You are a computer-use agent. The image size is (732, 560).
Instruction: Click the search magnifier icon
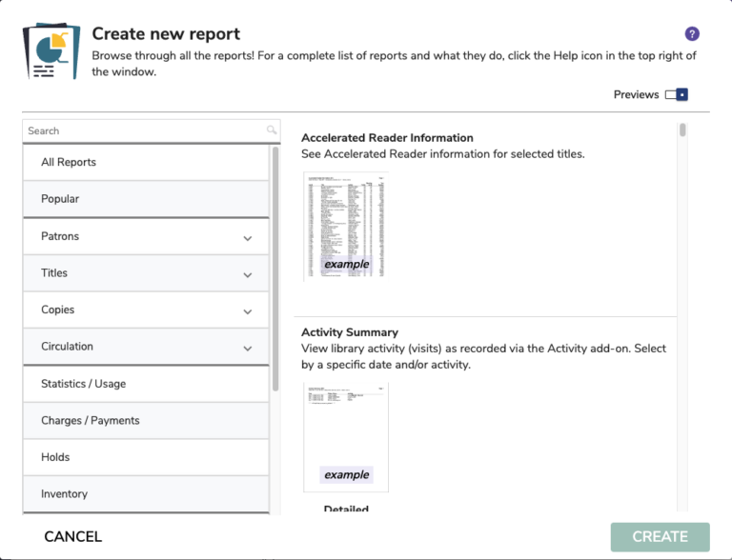[272, 130]
